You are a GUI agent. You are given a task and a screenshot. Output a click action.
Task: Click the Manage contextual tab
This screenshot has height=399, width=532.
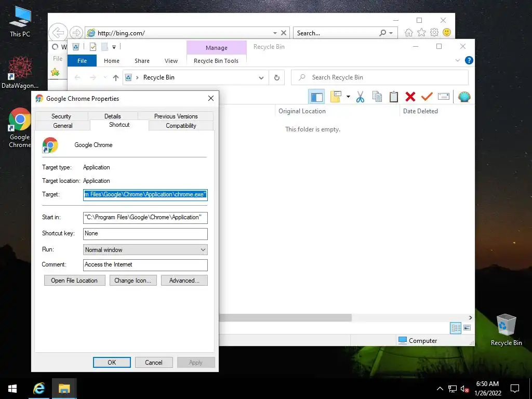pyautogui.click(x=217, y=48)
